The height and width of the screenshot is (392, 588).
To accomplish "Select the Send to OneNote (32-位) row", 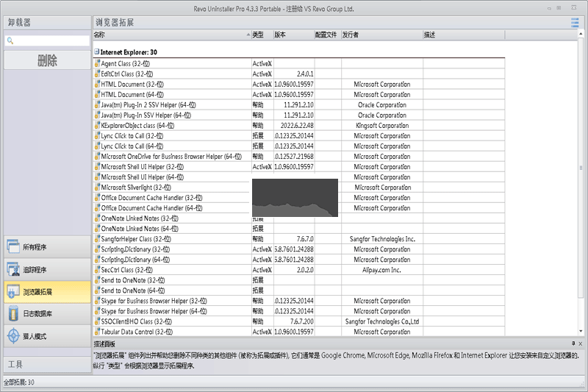I will coord(299,280).
